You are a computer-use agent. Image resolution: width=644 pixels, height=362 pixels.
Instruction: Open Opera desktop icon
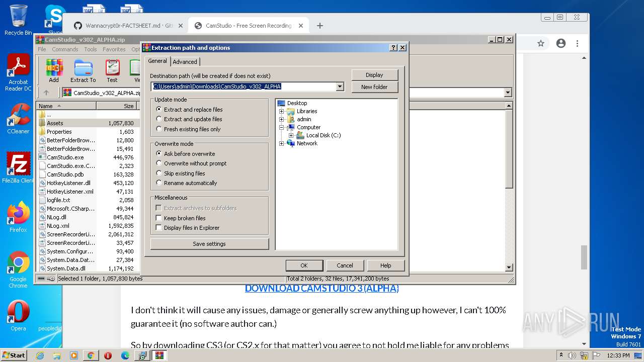pos(18,316)
